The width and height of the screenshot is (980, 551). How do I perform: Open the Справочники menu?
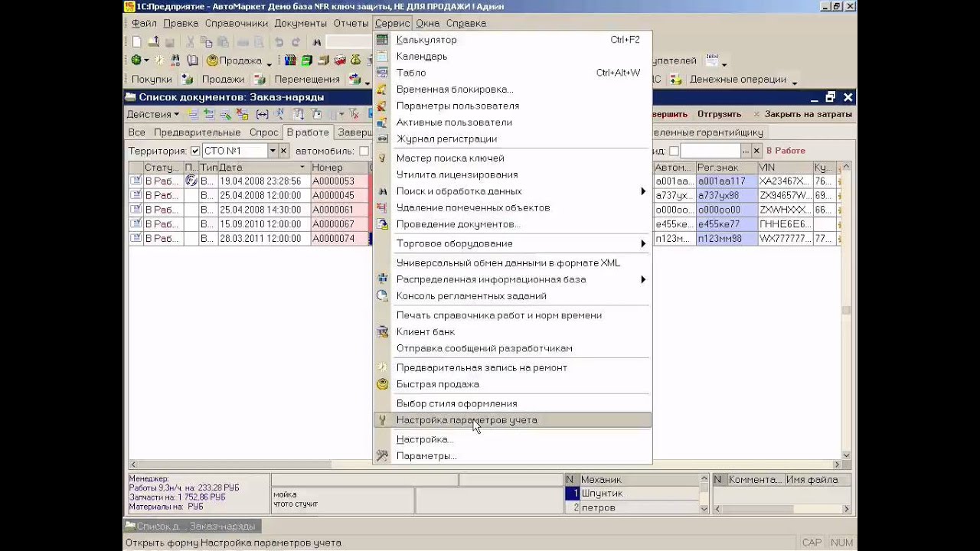(x=237, y=24)
